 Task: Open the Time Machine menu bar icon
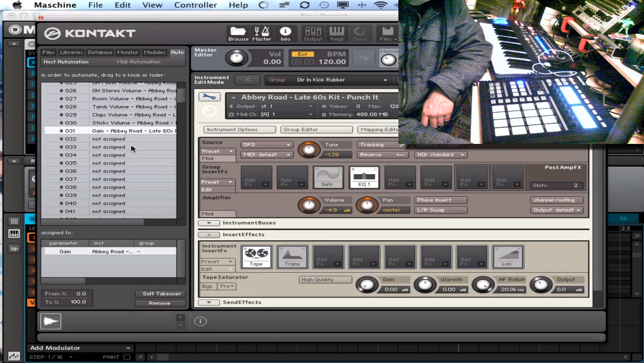[x=324, y=5]
